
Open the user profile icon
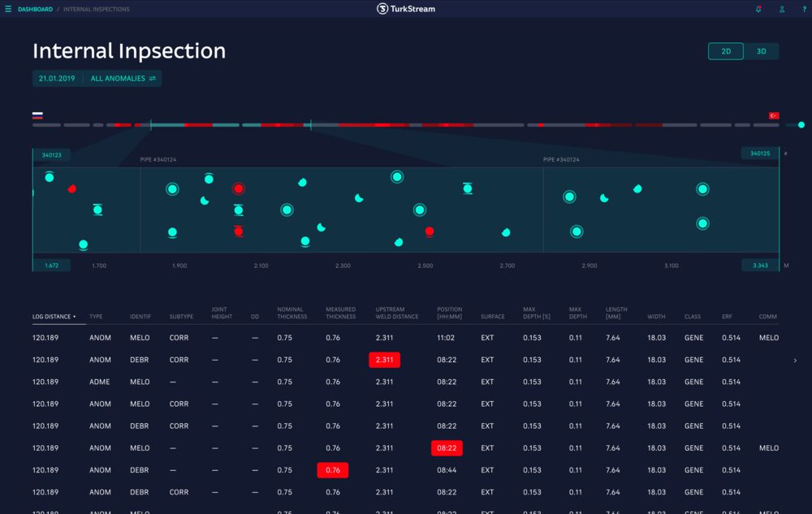coord(782,10)
